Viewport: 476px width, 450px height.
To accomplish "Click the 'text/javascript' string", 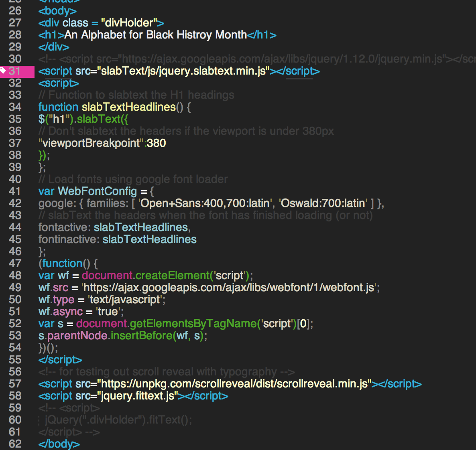I will point(126,300).
